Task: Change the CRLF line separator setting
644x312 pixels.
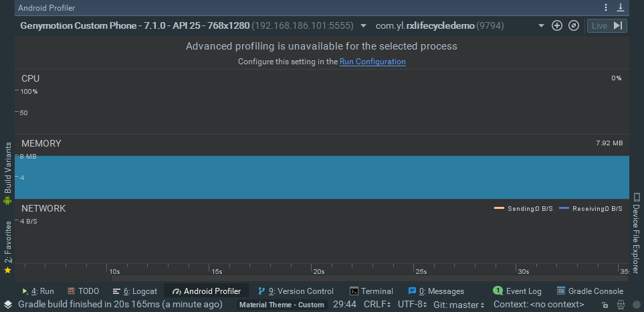Action: coord(377,305)
